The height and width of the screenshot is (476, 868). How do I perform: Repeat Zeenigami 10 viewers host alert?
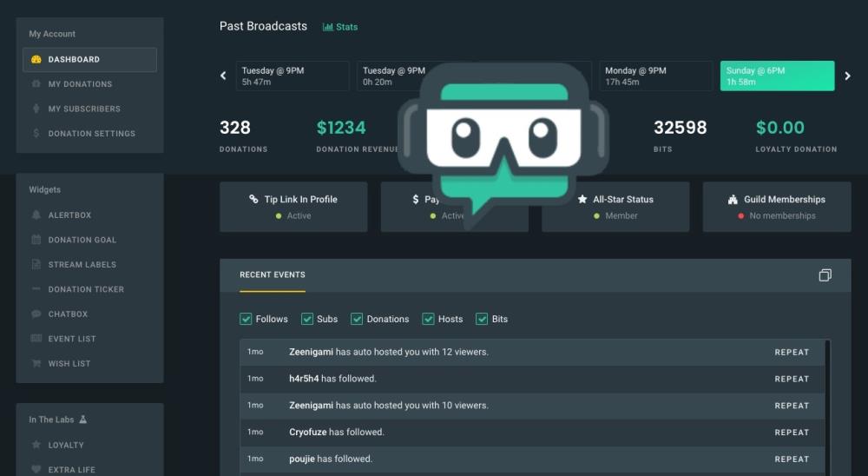[x=792, y=406]
